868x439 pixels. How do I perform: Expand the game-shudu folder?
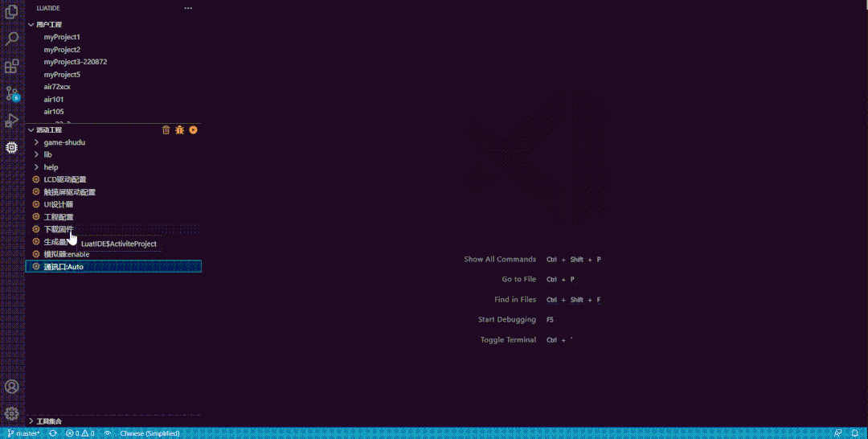36,142
